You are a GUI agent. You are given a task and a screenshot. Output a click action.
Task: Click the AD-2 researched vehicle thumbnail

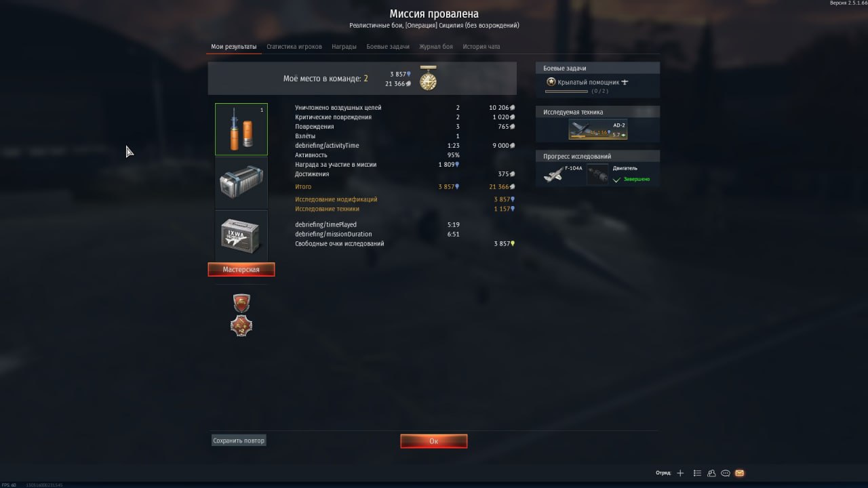[598, 130]
